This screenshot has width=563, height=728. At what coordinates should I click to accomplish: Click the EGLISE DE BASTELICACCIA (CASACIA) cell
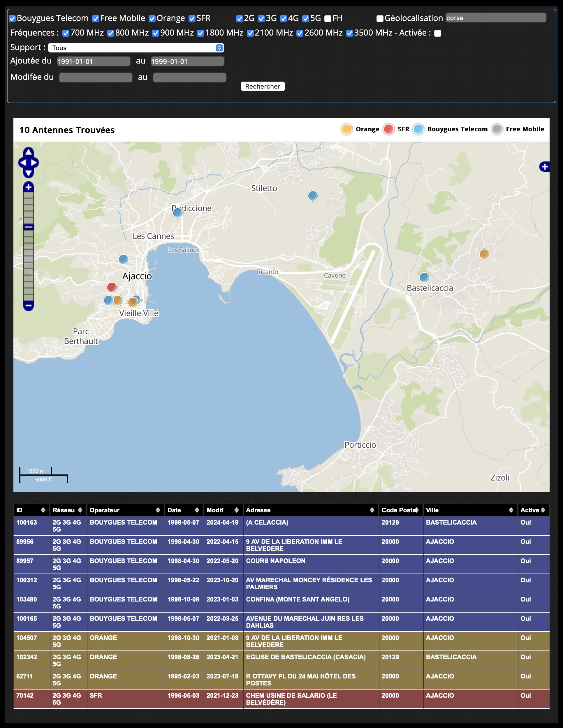(311, 660)
